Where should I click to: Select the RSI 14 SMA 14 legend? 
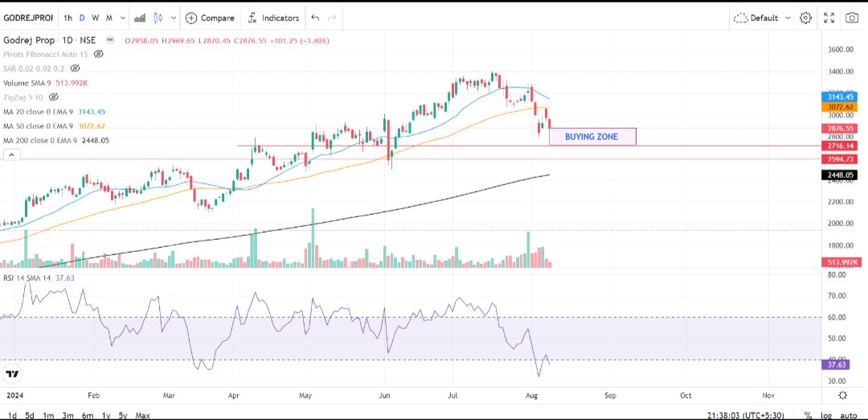point(39,278)
